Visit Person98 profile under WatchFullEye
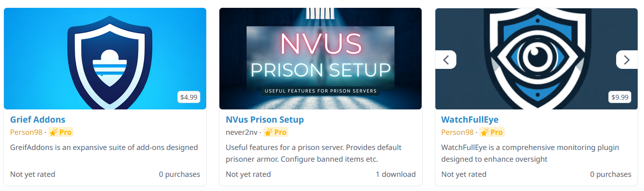The image size is (644, 191). (457, 132)
